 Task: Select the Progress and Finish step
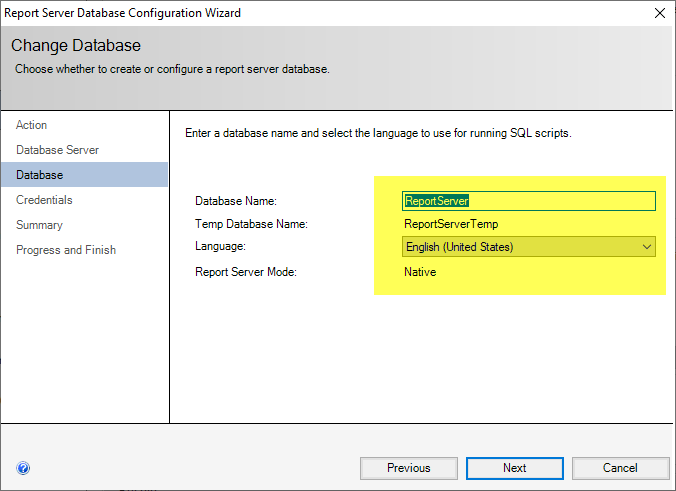point(66,250)
